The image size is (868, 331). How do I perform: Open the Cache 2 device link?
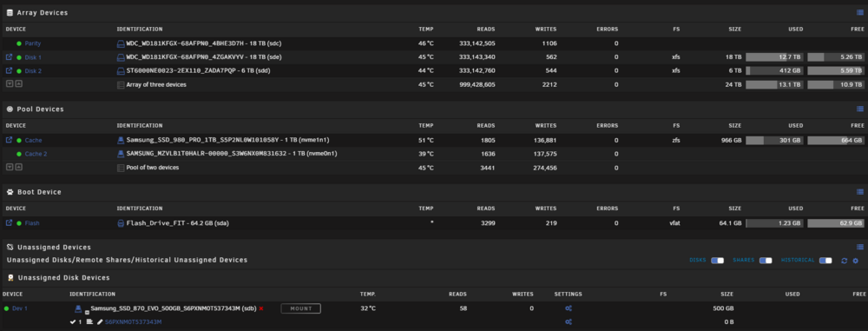(x=36, y=154)
